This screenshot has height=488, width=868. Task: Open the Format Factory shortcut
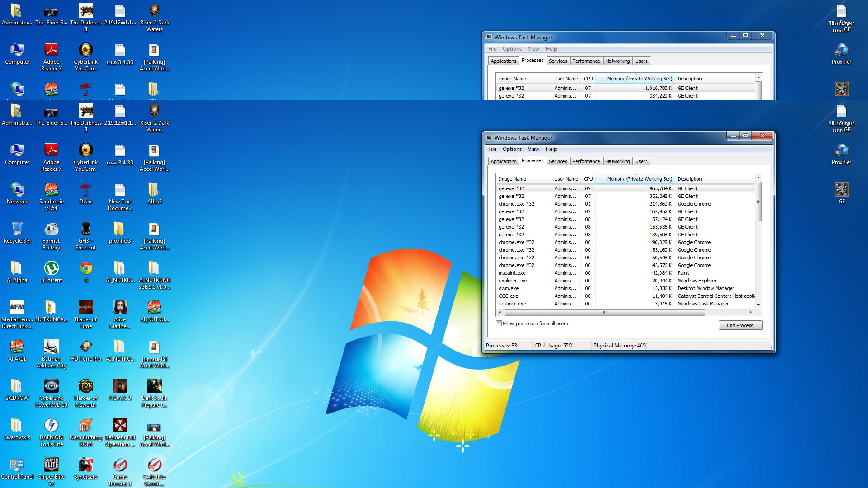point(51,230)
